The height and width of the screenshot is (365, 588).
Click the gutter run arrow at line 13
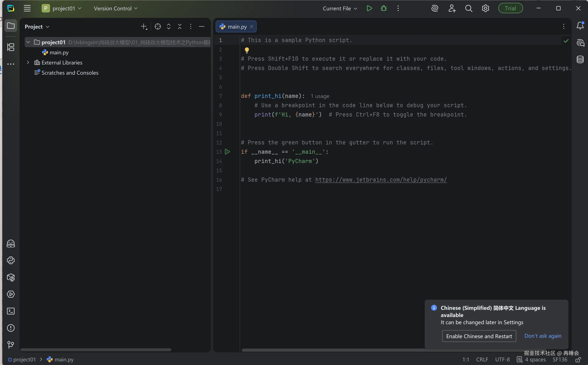(x=227, y=152)
